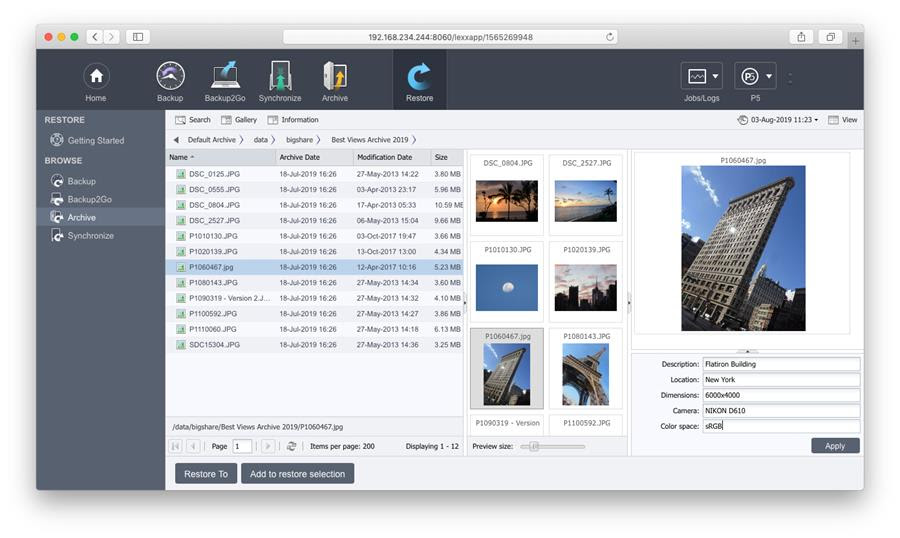Select DSC_0125.JPG in file list
Screen dimensions: 900x538
click(x=314, y=174)
